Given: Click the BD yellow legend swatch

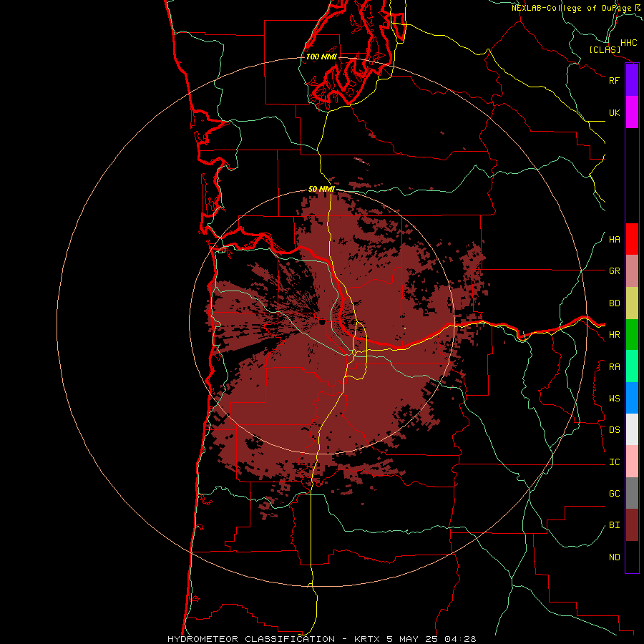Looking at the screenshot, I should pyautogui.click(x=632, y=303).
